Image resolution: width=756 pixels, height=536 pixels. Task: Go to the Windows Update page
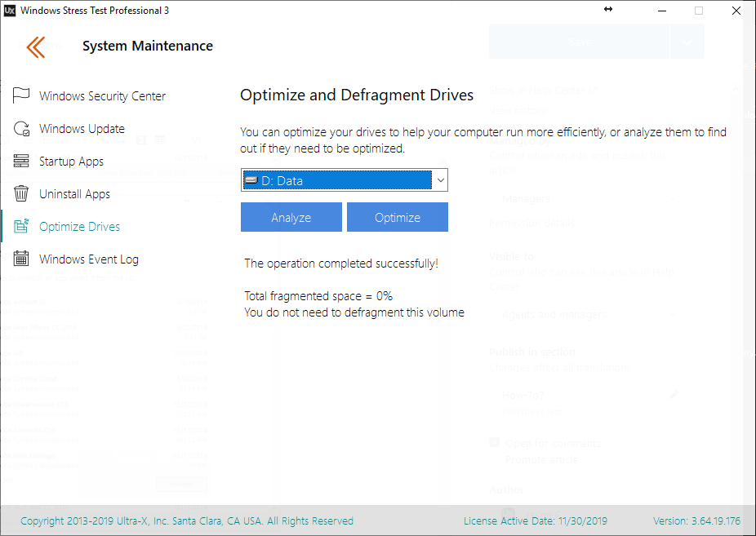coord(82,129)
